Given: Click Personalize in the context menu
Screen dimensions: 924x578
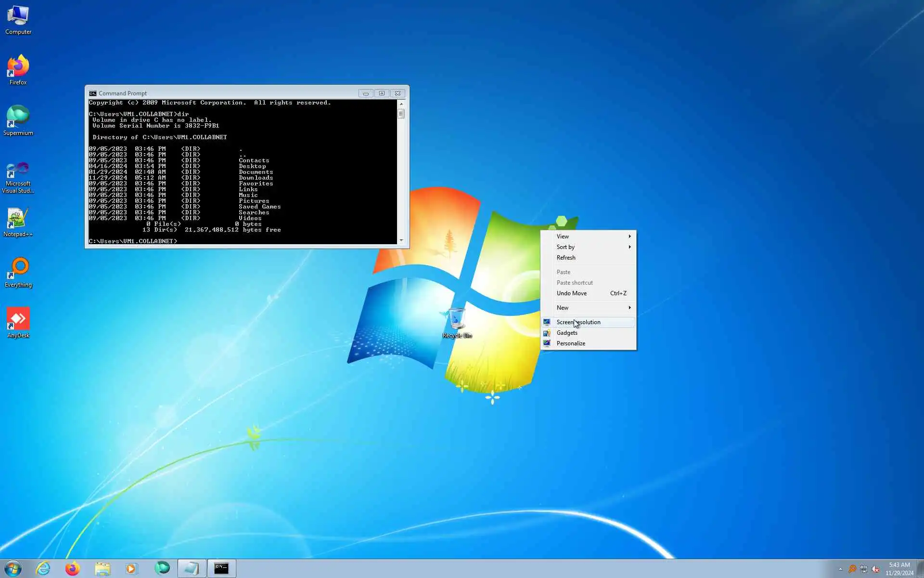Looking at the screenshot, I should tap(571, 343).
